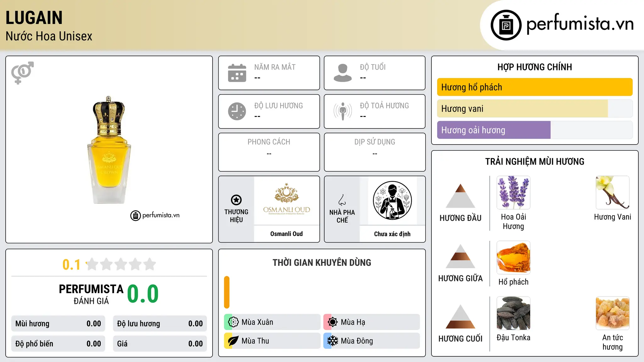Screen dimensions: 644x362
Task: Click the Mùa Hạ season label
Action: click(x=353, y=322)
